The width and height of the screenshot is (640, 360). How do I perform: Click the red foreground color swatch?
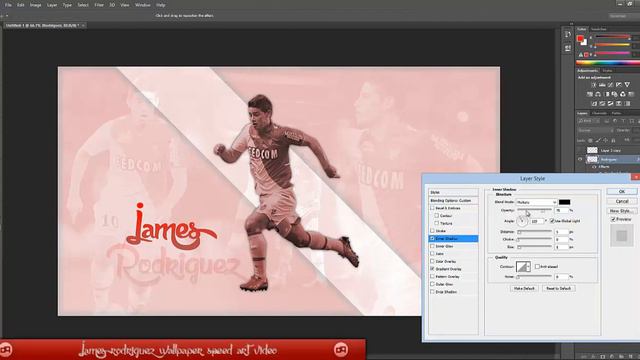(580, 39)
